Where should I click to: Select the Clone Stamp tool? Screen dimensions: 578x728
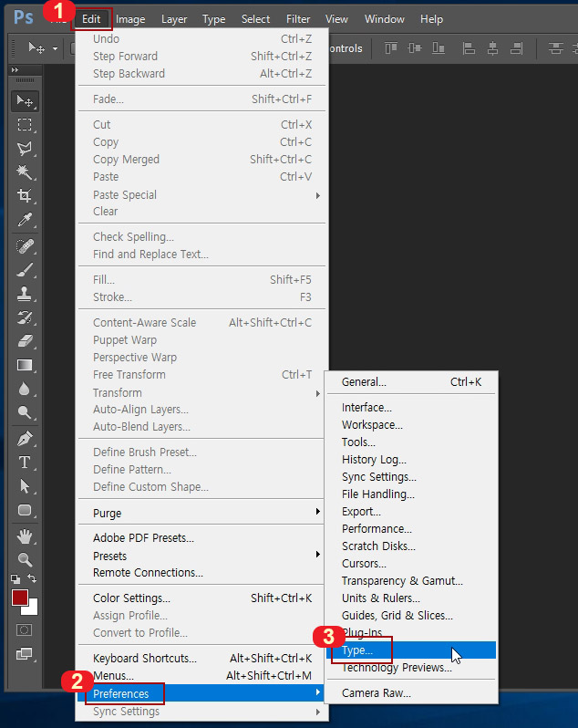point(25,294)
